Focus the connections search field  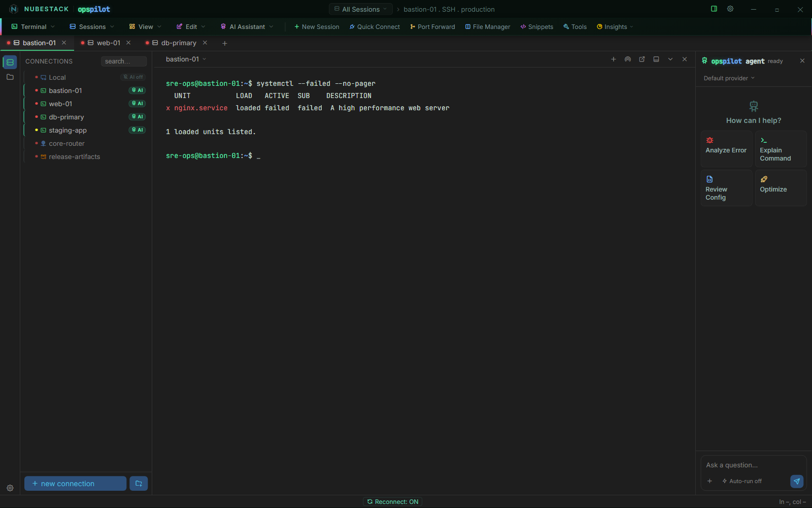pyautogui.click(x=124, y=61)
